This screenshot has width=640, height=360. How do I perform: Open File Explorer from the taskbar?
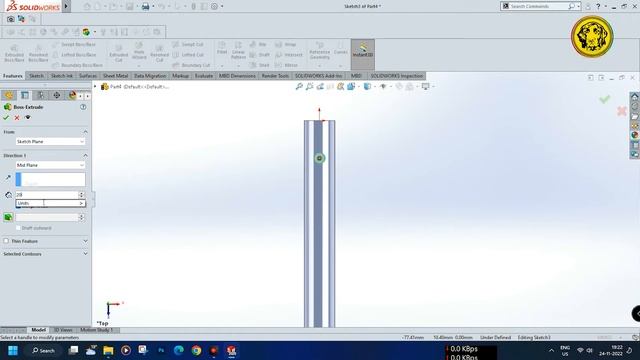[x=108, y=351]
